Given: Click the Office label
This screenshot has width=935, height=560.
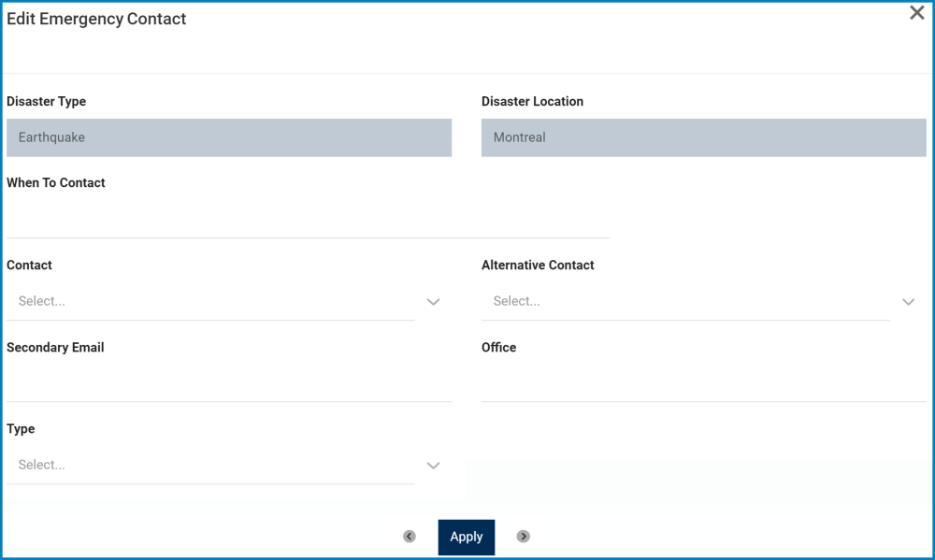Looking at the screenshot, I should pyautogui.click(x=498, y=348).
